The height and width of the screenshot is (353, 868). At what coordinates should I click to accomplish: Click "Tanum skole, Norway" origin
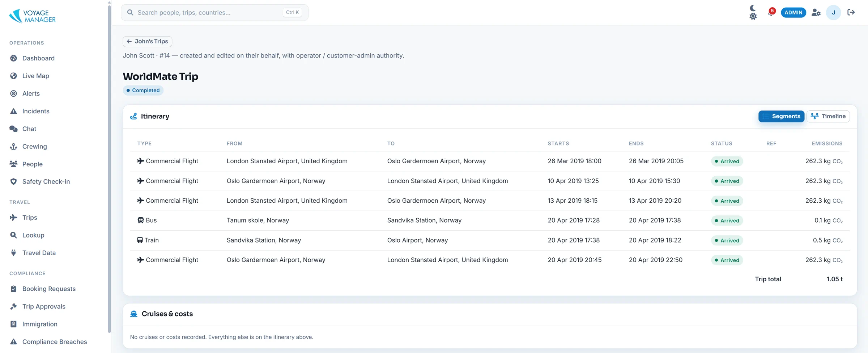[x=258, y=220]
